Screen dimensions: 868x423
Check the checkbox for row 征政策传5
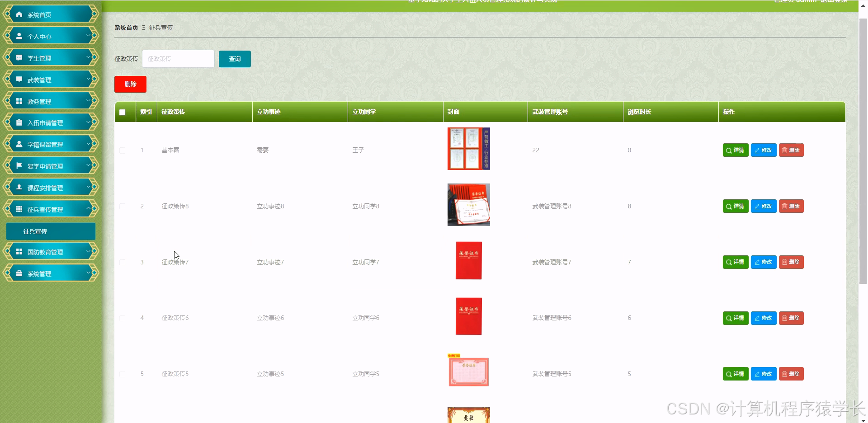(x=122, y=374)
